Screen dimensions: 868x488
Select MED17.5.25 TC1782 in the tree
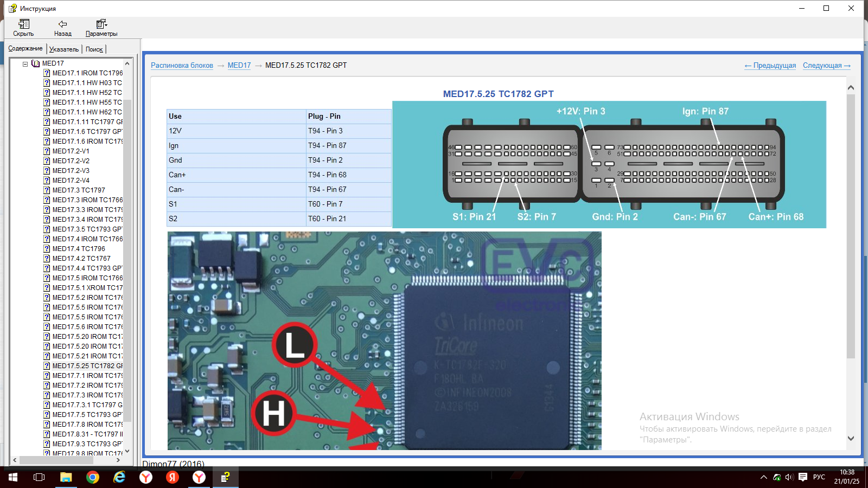(87, 366)
